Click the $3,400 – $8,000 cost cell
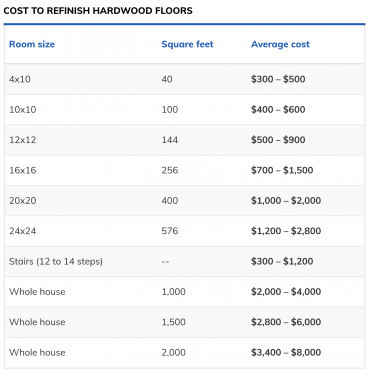 pos(286,352)
